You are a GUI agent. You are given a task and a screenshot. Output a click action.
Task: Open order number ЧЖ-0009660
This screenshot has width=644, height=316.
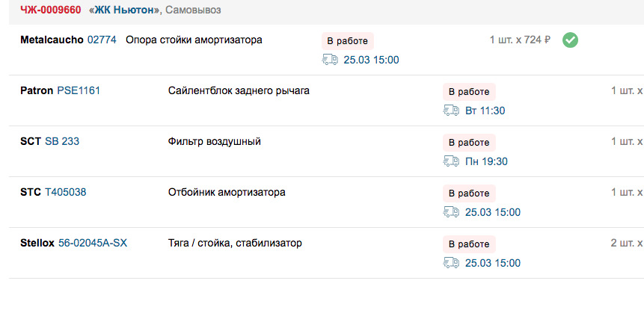click(x=51, y=10)
